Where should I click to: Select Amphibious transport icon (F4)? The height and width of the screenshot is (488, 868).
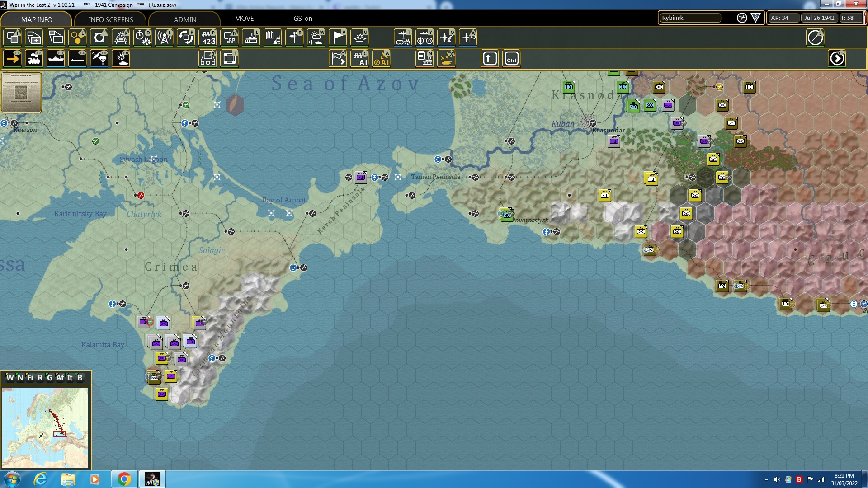pos(77,59)
